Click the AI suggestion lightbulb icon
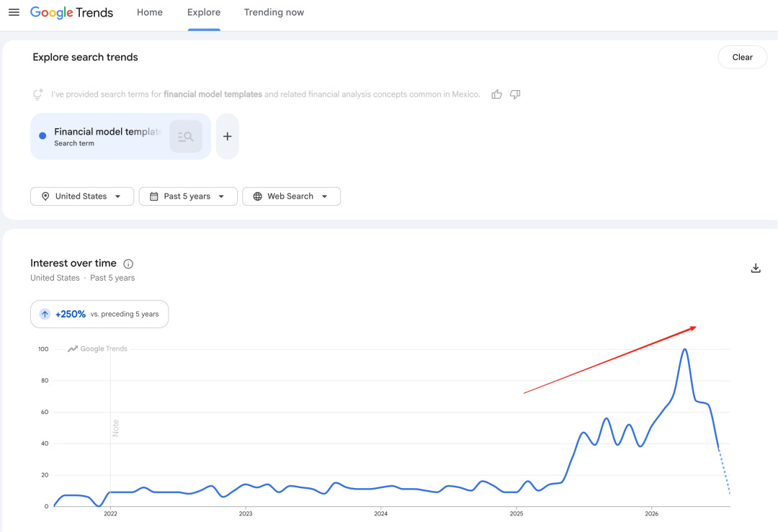Image resolution: width=778 pixels, height=532 pixels. point(37,94)
